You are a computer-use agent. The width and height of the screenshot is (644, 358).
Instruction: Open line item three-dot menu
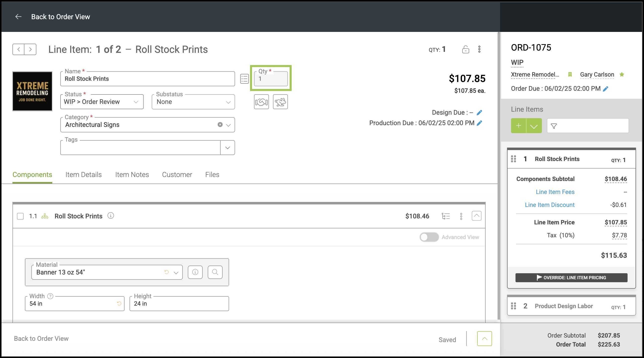click(x=479, y=49)
